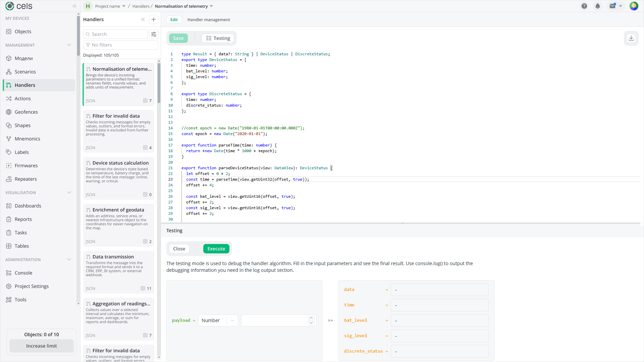Click the handlers list scrollbar

point(159,83)
